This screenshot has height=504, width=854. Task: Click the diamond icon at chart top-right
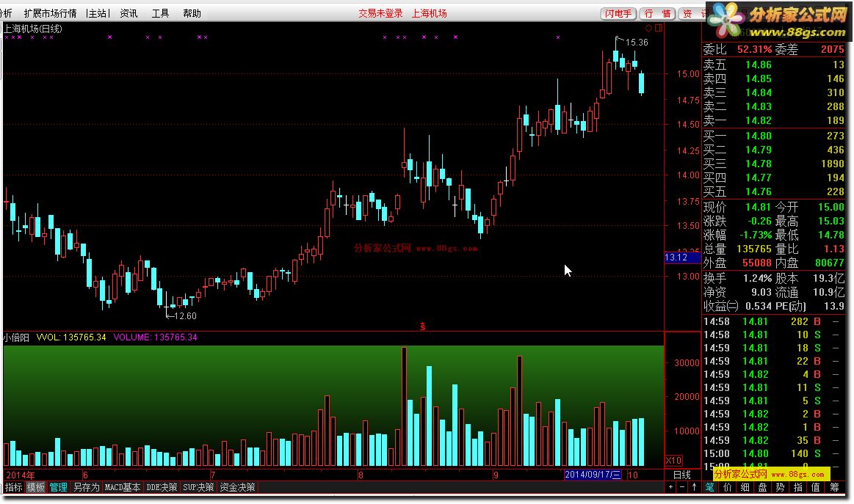point(648,28)
